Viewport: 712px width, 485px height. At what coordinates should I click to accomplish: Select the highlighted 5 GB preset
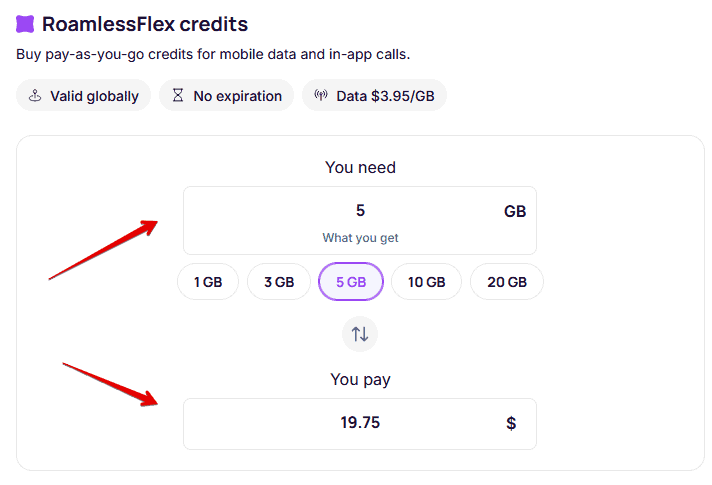[x=351, y=282]
